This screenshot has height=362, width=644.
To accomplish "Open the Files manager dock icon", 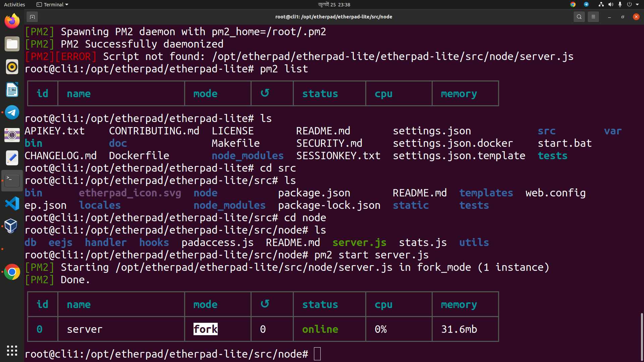I will (x=12, y=44).
